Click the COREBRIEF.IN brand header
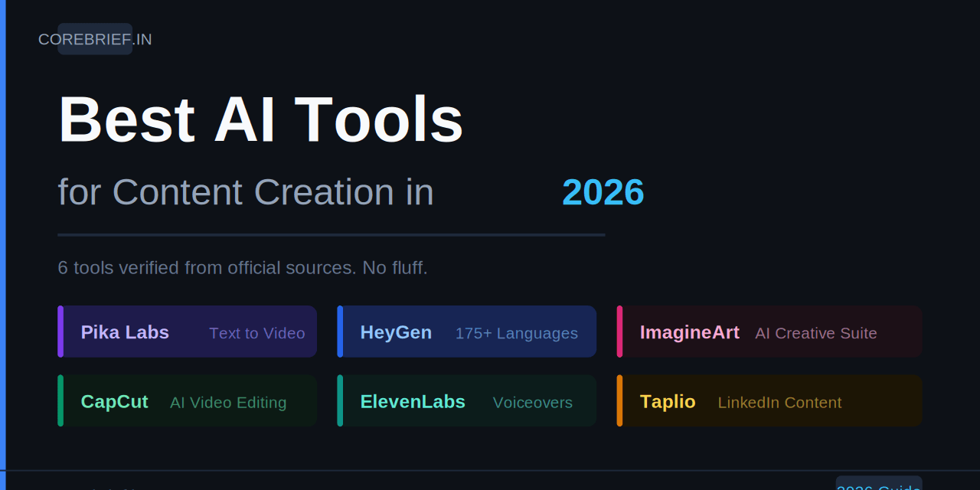This screenshot has height=490, width=980. click(95, 39)
